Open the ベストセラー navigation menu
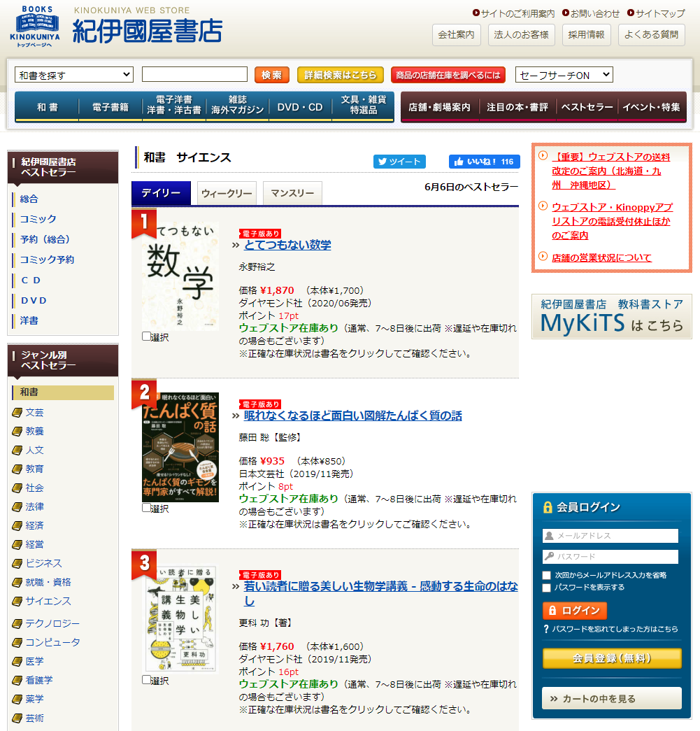 (587, 107)
